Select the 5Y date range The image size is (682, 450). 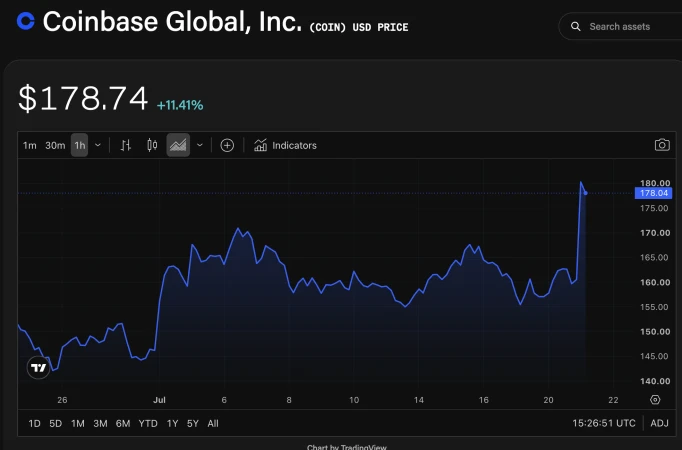[x=193, y=423]
